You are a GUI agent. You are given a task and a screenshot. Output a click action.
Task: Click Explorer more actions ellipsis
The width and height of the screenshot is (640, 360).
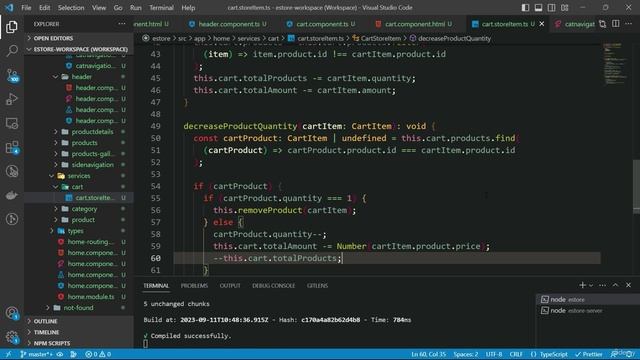[x=122, y=24]
